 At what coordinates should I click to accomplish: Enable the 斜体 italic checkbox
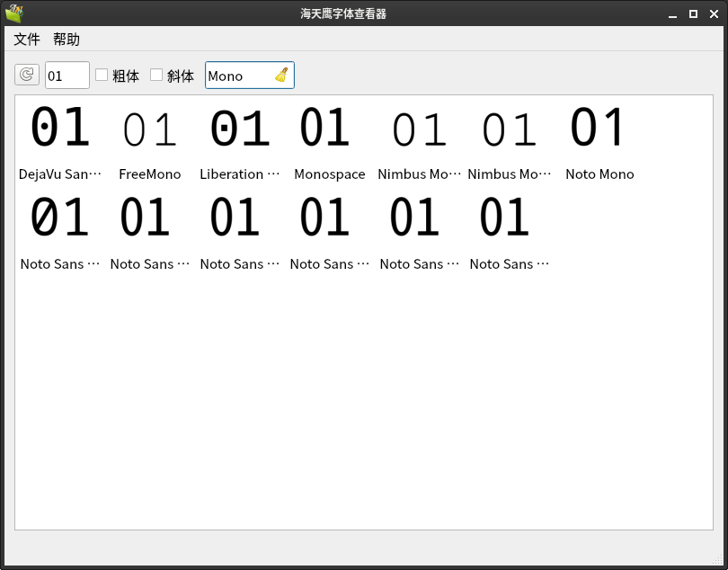pos(156,75)
